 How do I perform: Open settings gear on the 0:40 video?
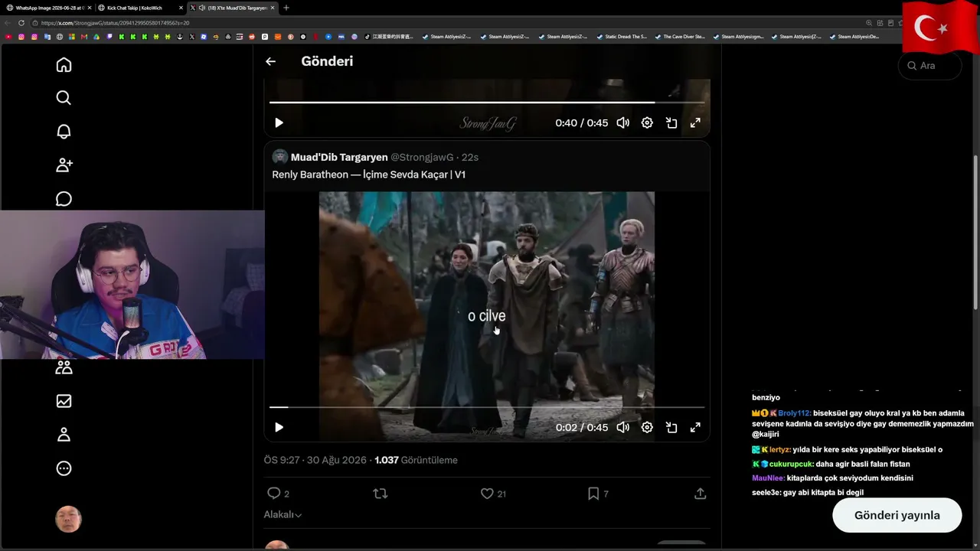[647, 122]
